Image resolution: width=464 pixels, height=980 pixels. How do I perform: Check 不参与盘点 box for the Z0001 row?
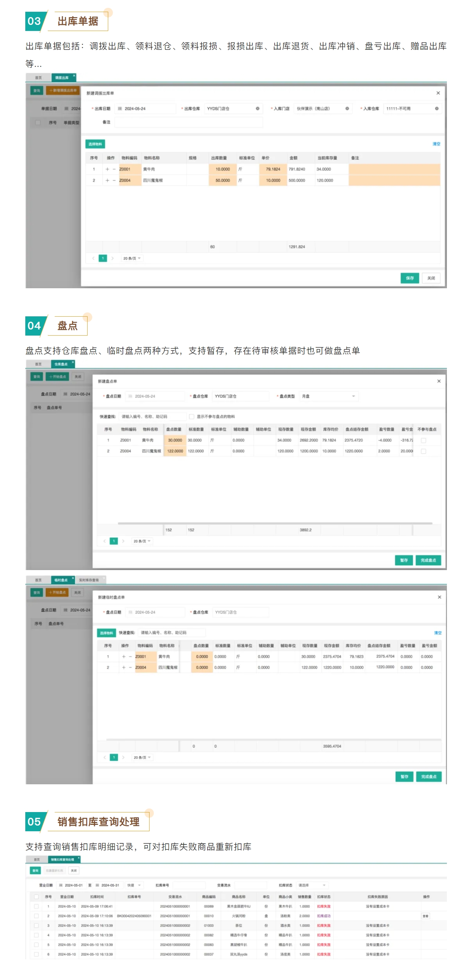(423, 441)
